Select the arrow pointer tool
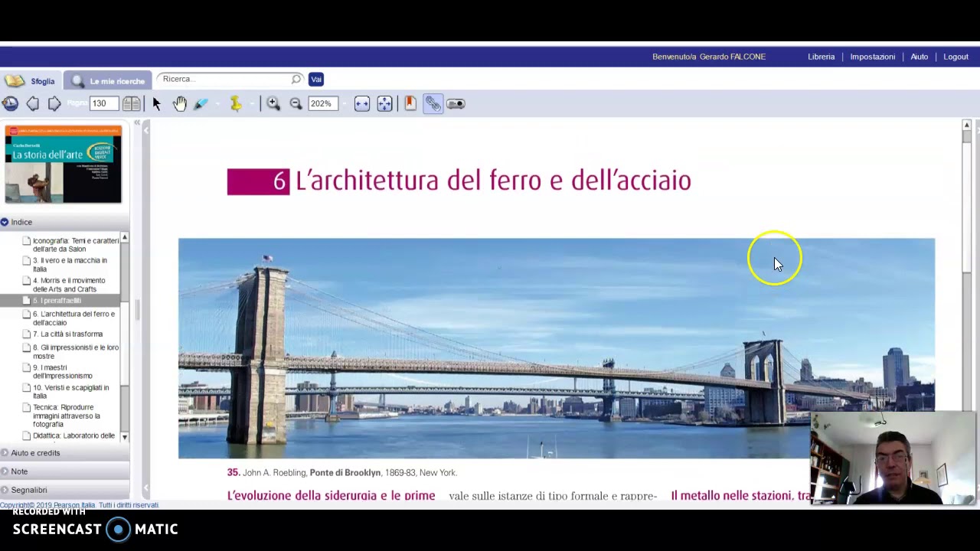The height and width of the screenshot is (551, 980). (x=157, y=103)
